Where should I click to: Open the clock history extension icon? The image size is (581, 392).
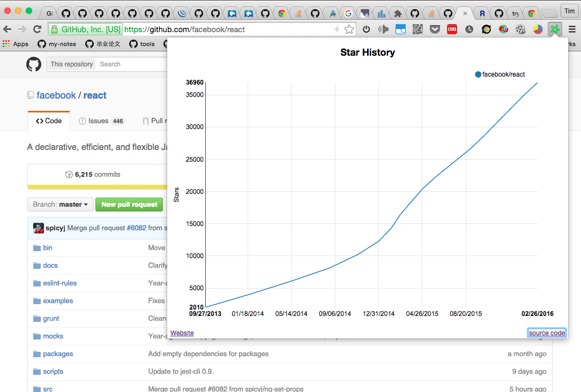pyautogui.click(x=469, y=29)
